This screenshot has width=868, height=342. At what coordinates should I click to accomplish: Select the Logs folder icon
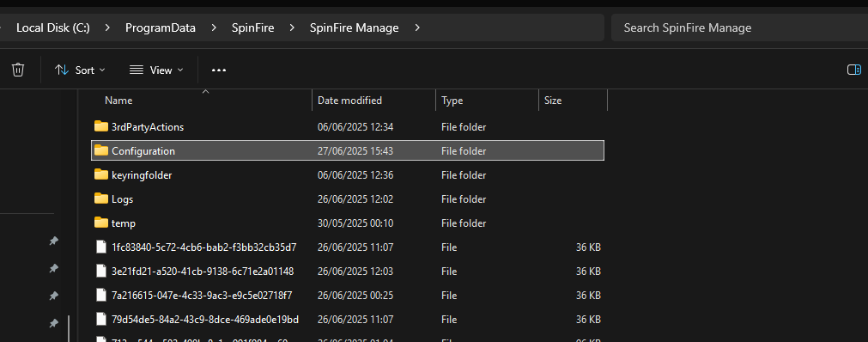point(100,198)
